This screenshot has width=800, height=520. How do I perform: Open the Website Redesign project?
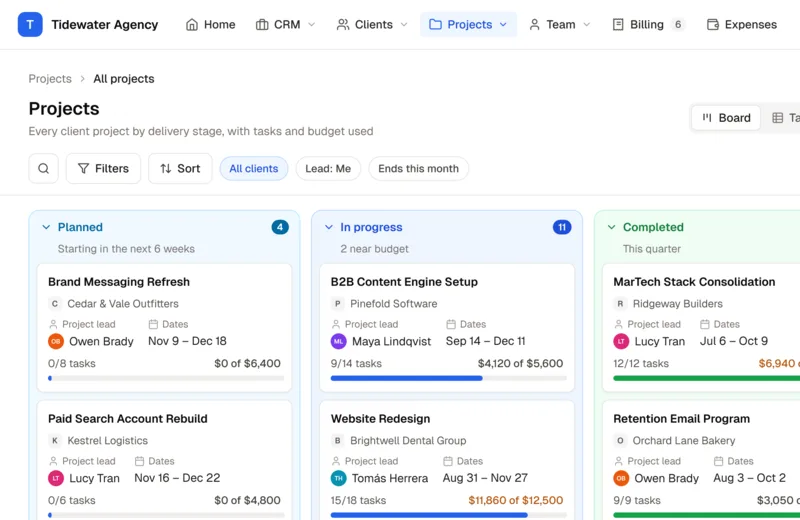[381, 419]
